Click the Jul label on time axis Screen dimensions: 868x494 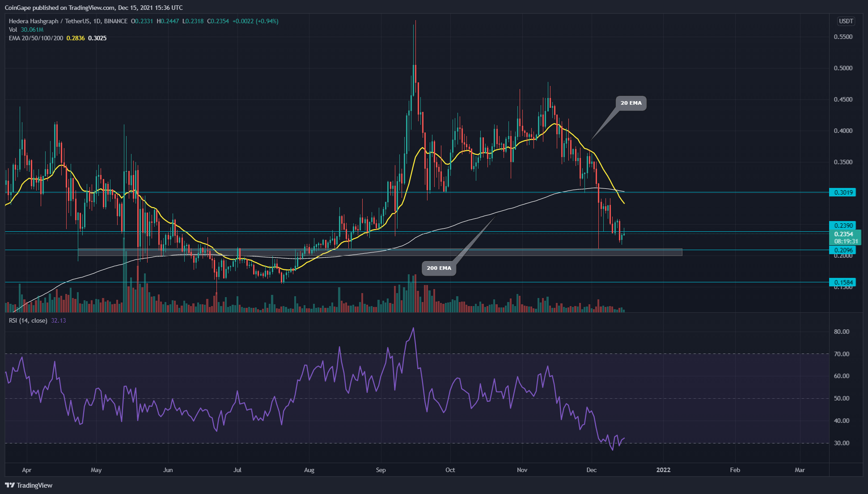pyautogui.click(x=237, y=470)
